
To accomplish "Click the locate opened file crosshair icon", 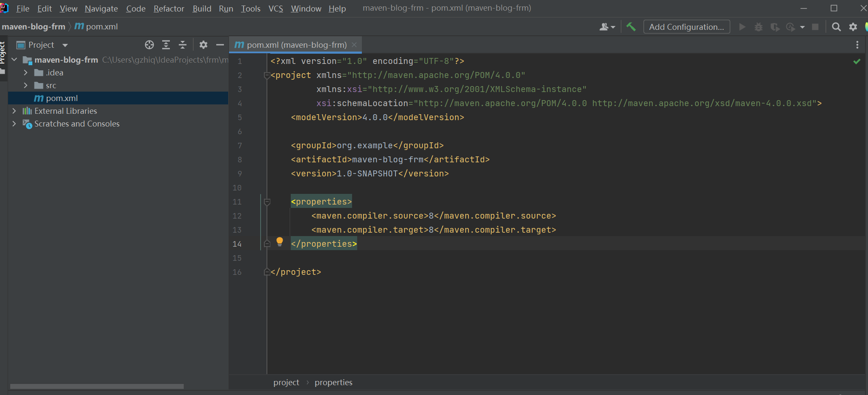I will click(149, 45).
